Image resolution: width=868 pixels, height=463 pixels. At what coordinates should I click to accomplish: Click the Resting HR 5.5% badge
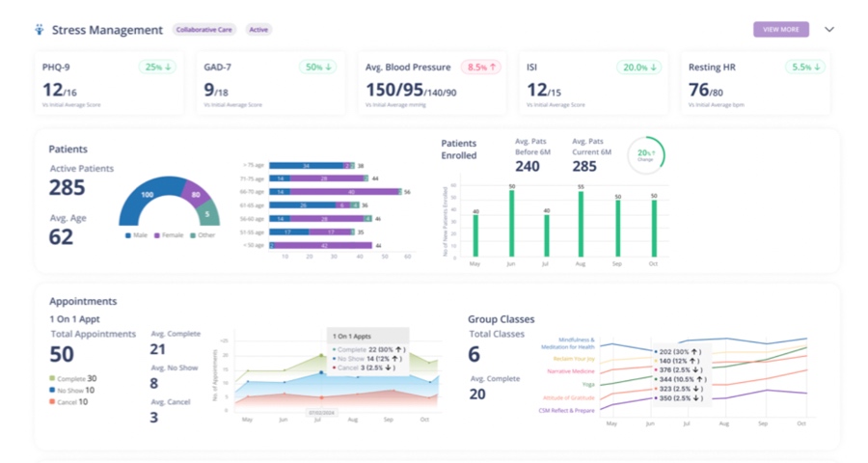[x=804, y=68]
